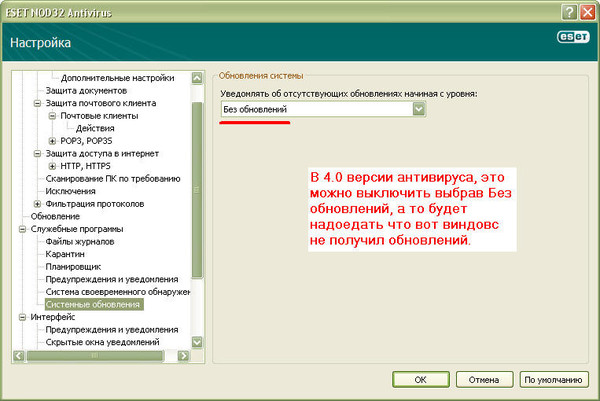Collapse the Защита доступа в интернет node
600x401 pixels.
pos(37,153)
